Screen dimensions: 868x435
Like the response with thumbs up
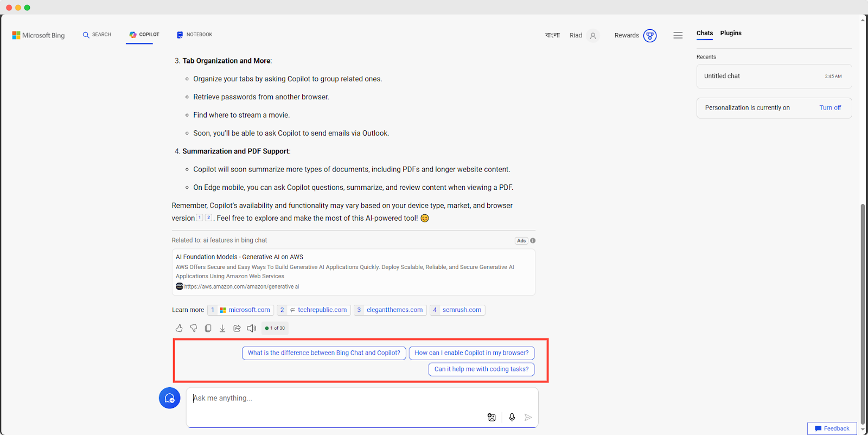(x=179, y=328)
